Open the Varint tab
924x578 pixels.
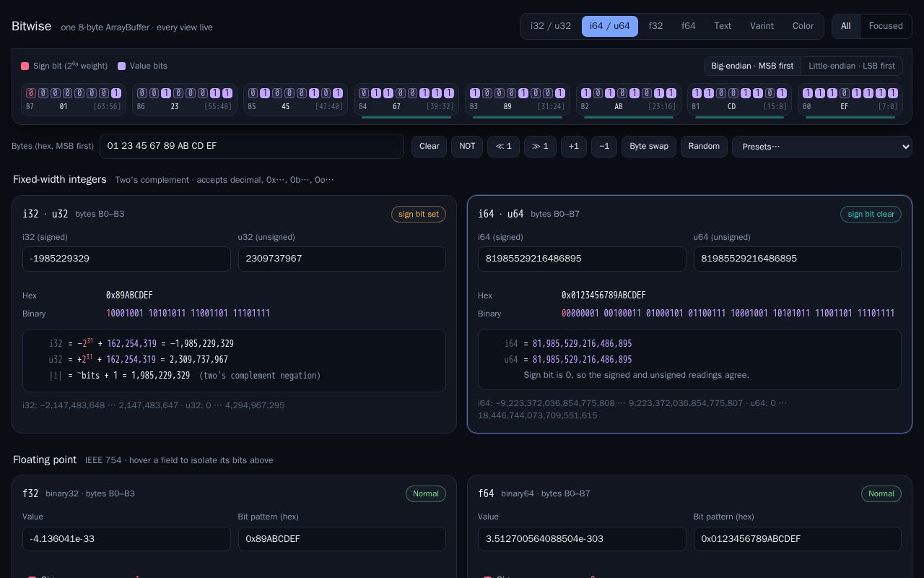tap(762, 26)
